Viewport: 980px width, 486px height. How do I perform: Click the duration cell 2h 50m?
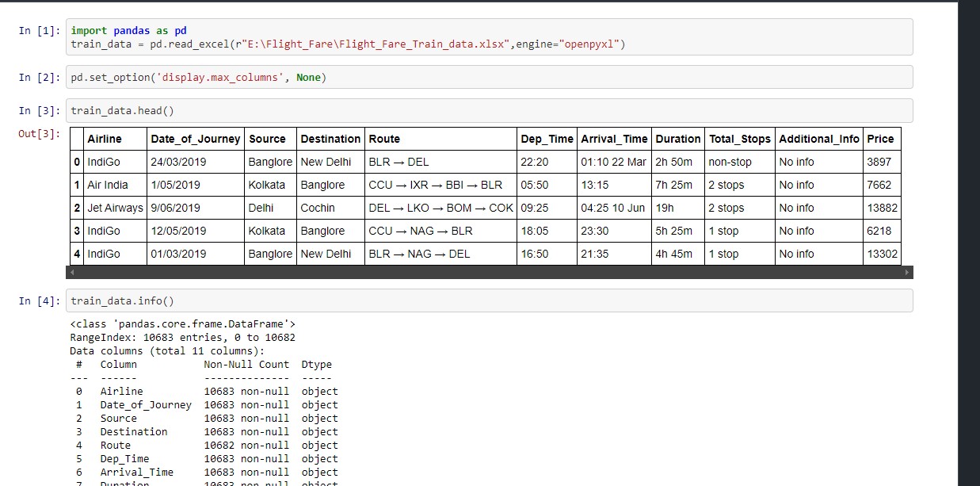(679, 162)
